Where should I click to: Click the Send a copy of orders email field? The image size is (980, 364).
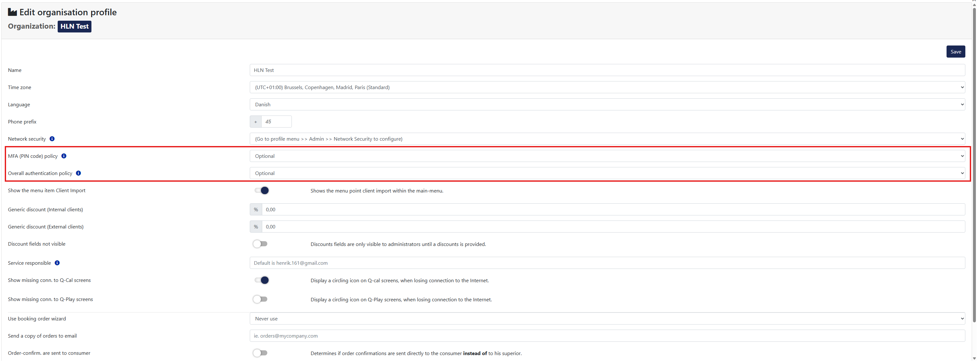[x=607, y=335]
